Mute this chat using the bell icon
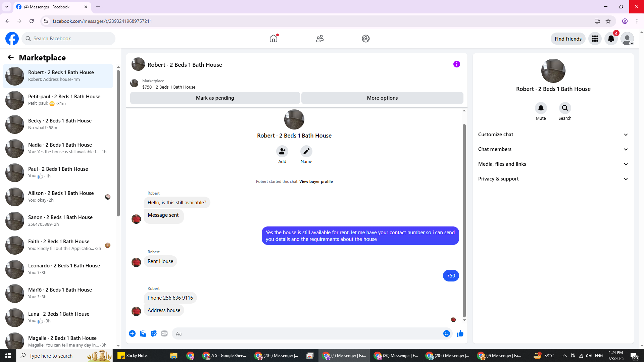Image resolution: width=644 pixels, height=362 pixels. [x=541, y=108]
